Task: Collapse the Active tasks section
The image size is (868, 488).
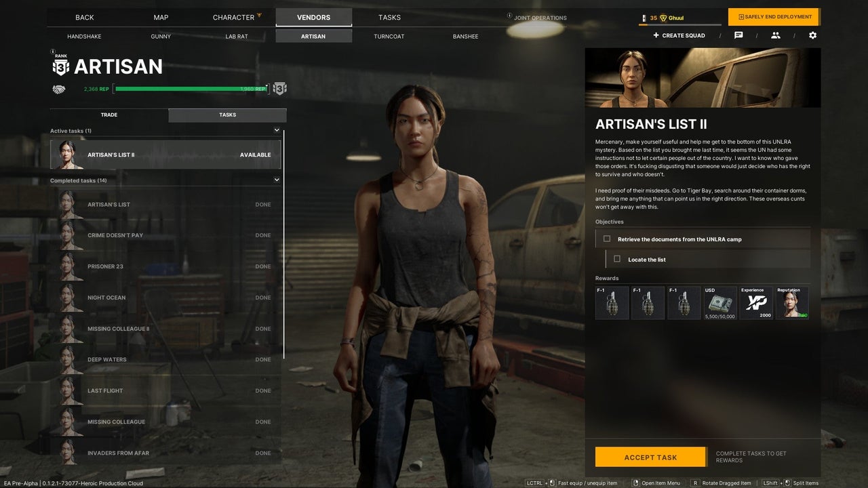Action: pos(277,130)
